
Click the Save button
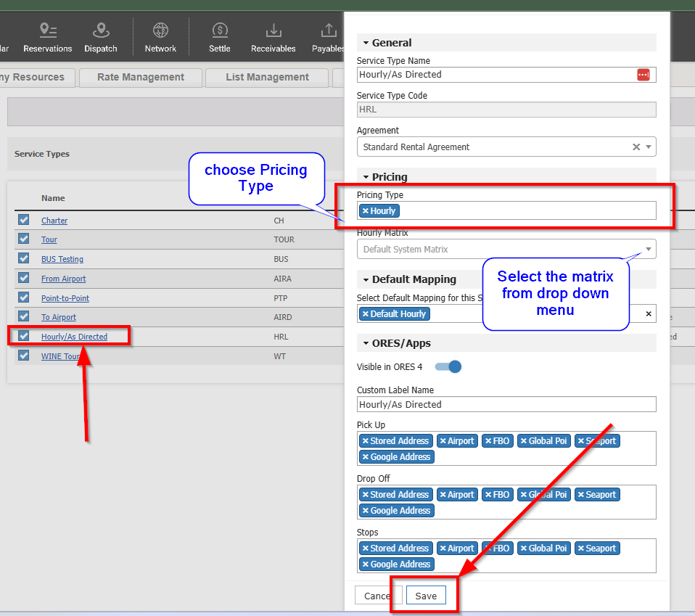426,596
